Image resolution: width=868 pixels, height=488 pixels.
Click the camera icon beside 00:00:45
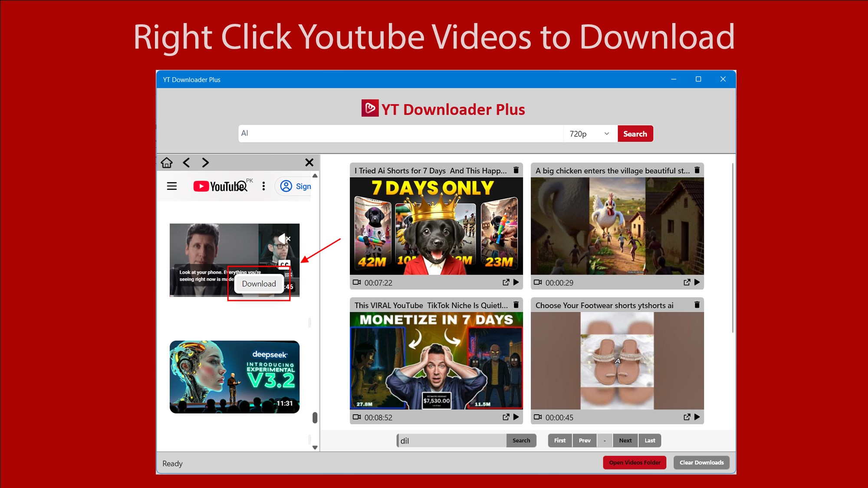click(x=538, y=417)
